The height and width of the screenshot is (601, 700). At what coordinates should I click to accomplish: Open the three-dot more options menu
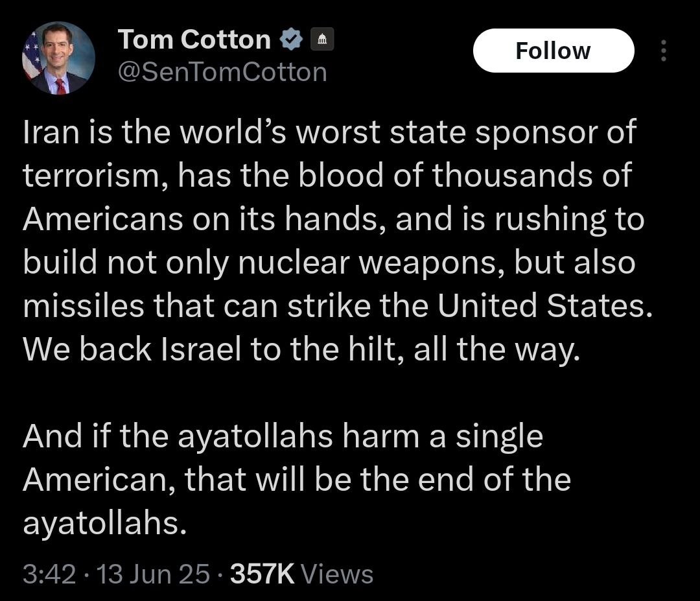click(662, 51)
